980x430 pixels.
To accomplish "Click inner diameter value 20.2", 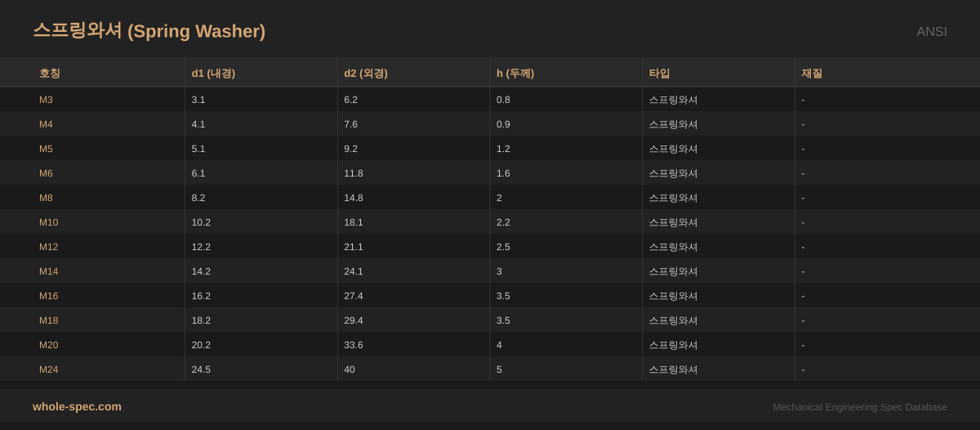I will tap(201, 345).
